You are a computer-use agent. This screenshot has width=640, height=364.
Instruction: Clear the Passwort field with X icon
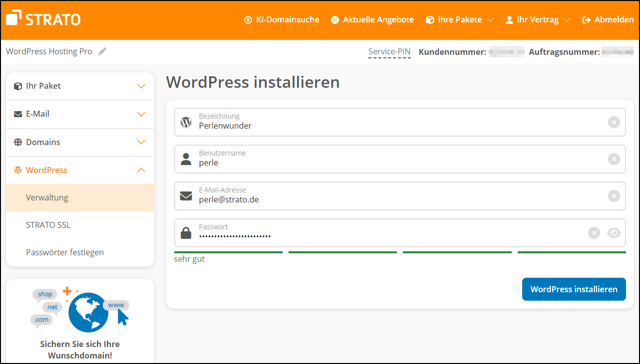point(594,233)
